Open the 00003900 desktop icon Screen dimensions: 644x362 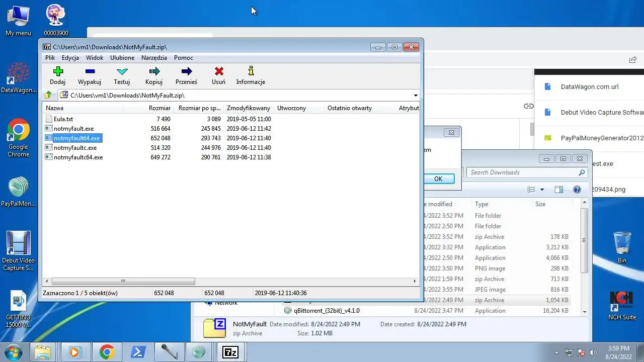point(56,20)
